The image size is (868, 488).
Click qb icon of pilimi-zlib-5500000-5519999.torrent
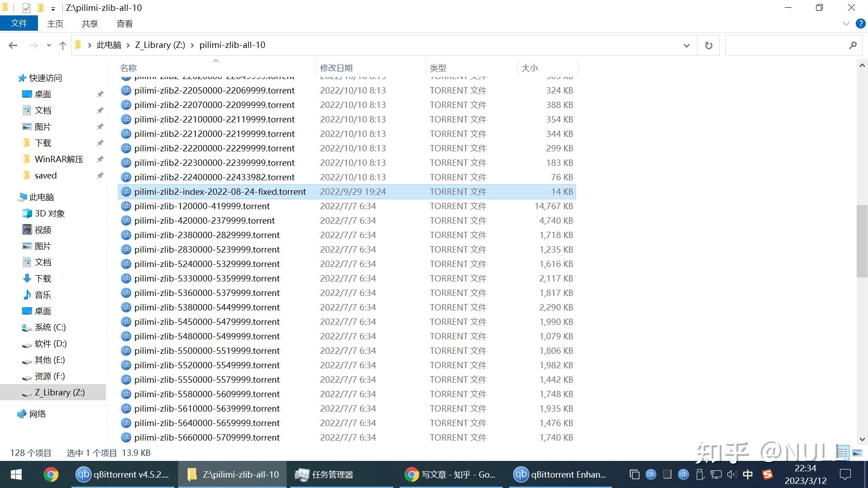click(x=126, y=351)
